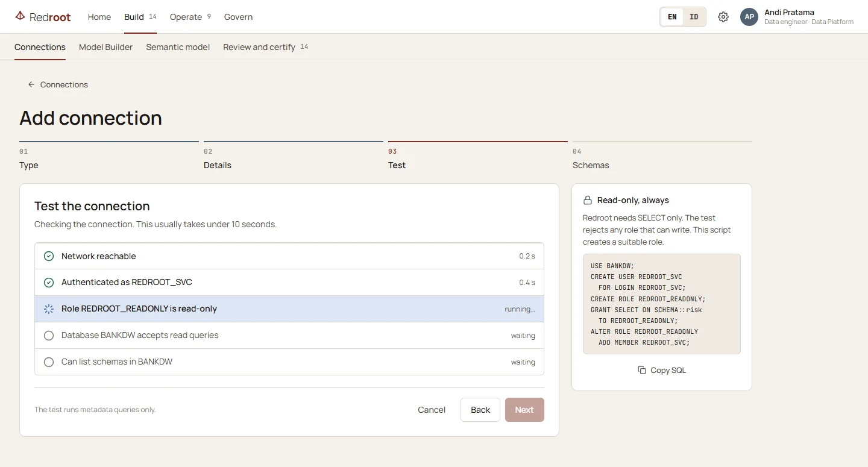
Task: Switch language to ID
Action: [694, 17]
